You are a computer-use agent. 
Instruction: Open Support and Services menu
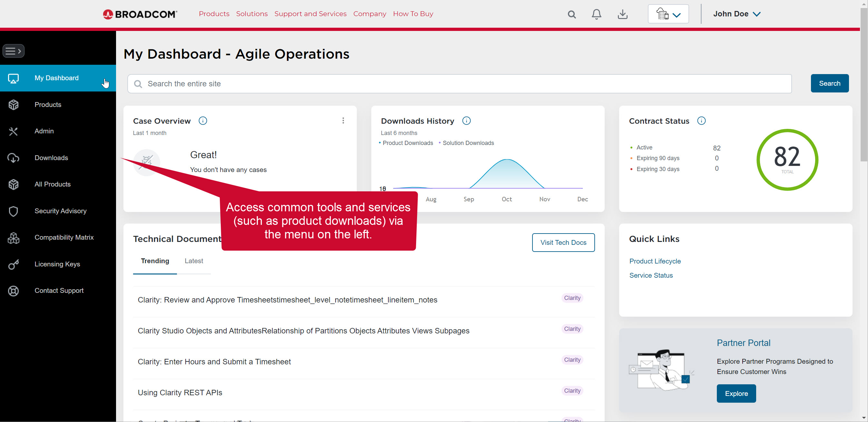point(310,14)
